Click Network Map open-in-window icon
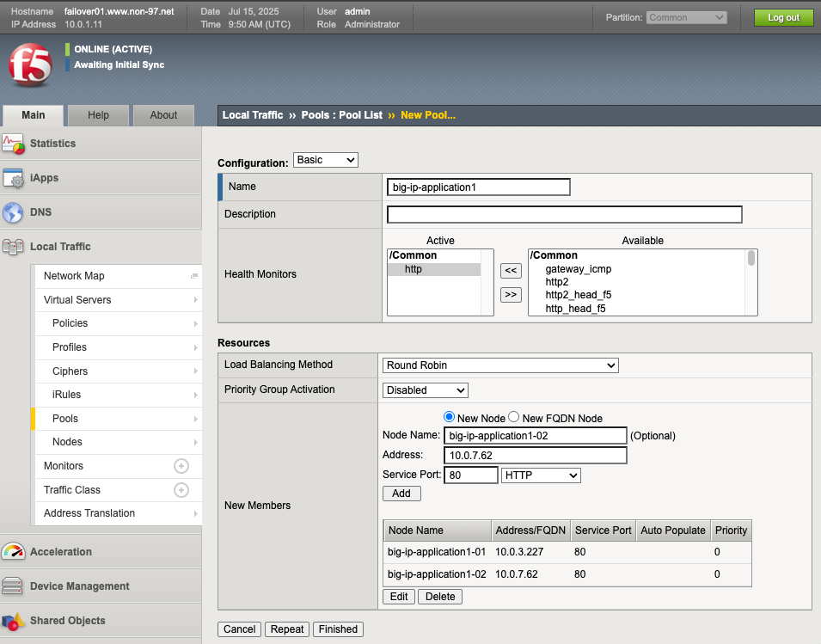821x644 pixels. click(x=194, y=276)
